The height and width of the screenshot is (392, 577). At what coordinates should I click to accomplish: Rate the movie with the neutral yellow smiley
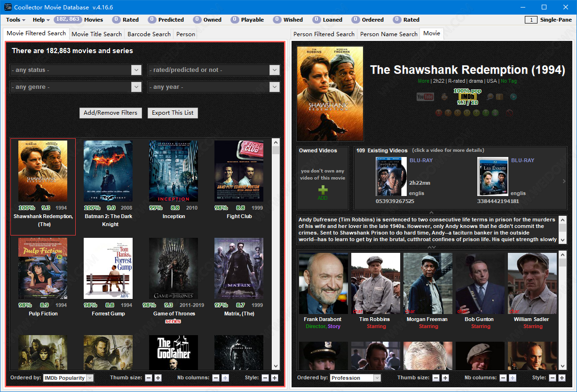pyautogui.click(x=467, y=113)
